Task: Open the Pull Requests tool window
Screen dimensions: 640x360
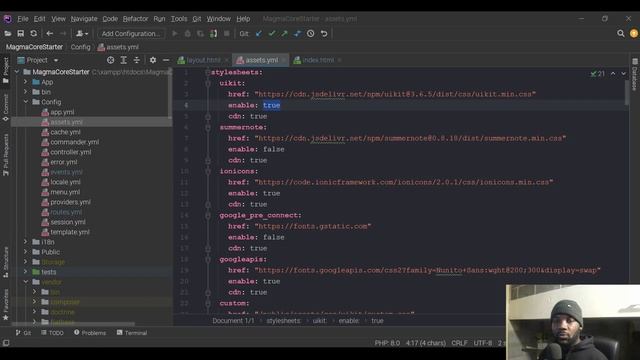Action: (6, 155)
